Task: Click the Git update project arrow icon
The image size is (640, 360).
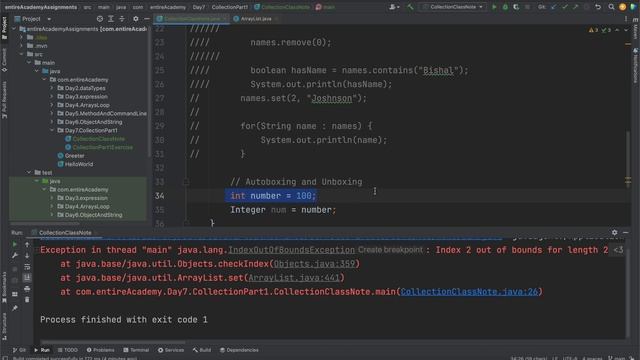Action: coord(553,7)
